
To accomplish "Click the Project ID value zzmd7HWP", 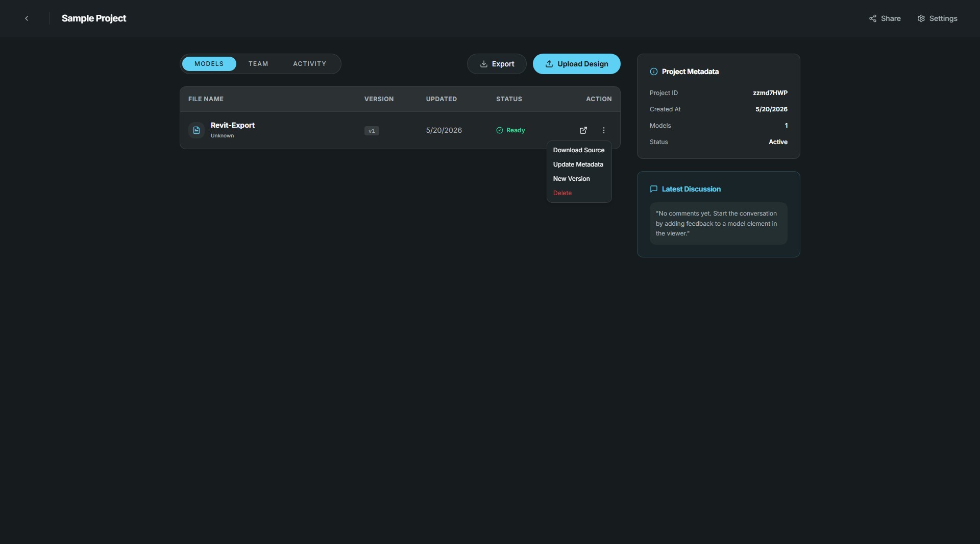I will pyautogui.click(x=770, y=93).
